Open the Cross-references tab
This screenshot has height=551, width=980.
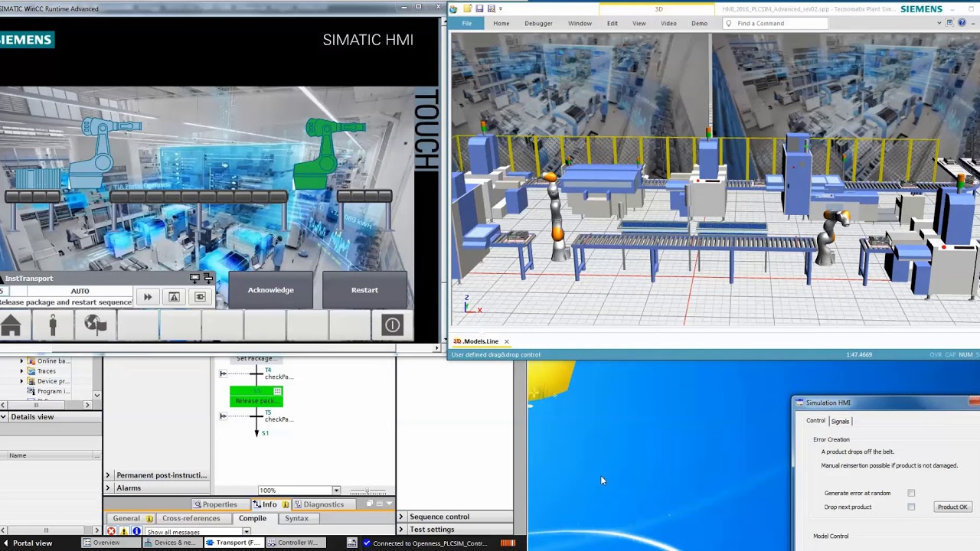191,518
